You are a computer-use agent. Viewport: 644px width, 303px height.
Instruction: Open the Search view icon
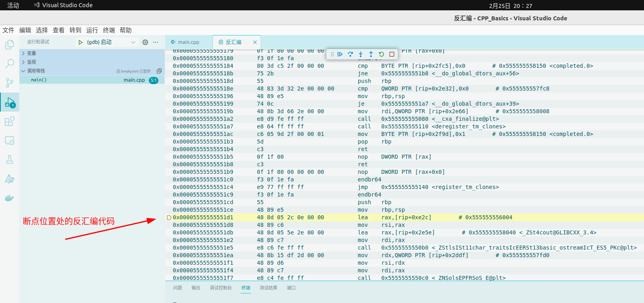click(x=10, y=64)
